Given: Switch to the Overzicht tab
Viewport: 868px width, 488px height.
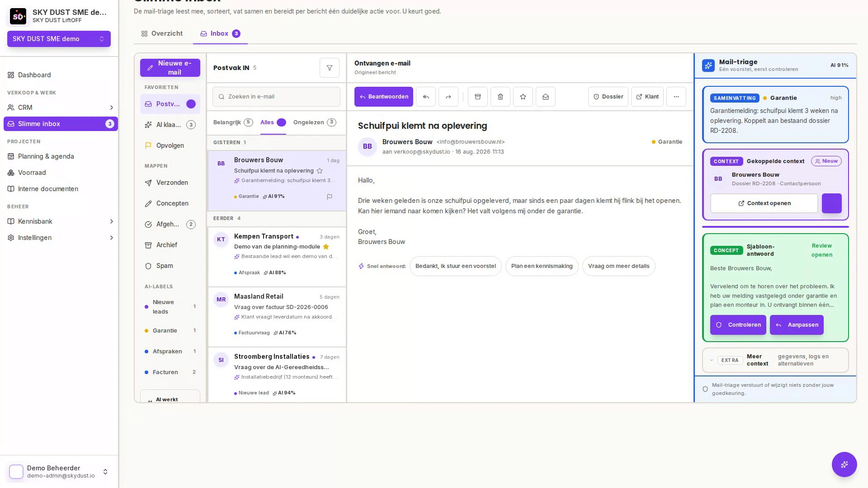Looking at the screenshot, I should pyautogui.click(x=162, y=33).
